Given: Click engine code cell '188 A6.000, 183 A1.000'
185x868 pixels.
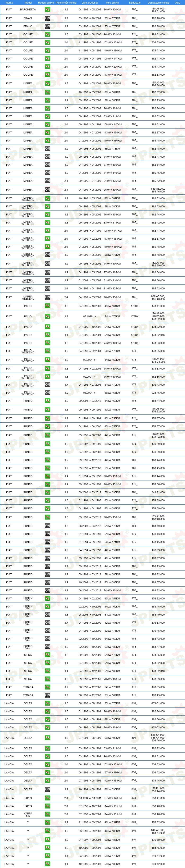Looking at the screenshot, I should (x=158, y=10).
